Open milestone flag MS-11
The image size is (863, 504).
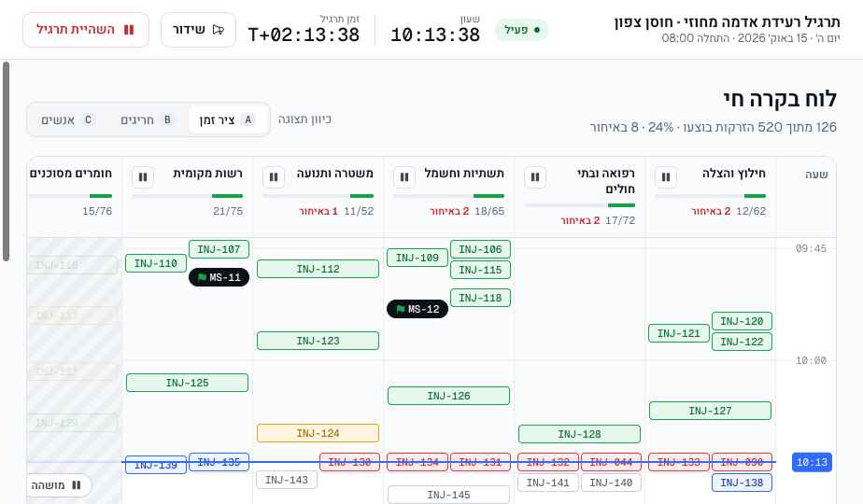pos(219,277)
